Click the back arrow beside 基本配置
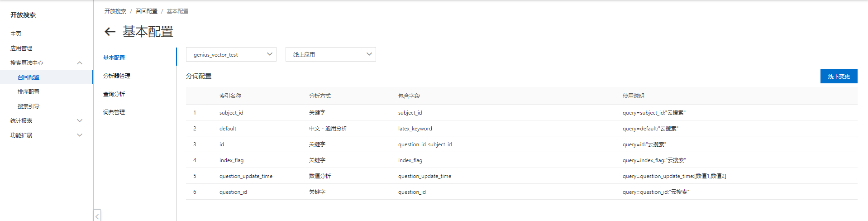Image resolution: width=868 pixels, height=221 pixels. tap(110, 31)
